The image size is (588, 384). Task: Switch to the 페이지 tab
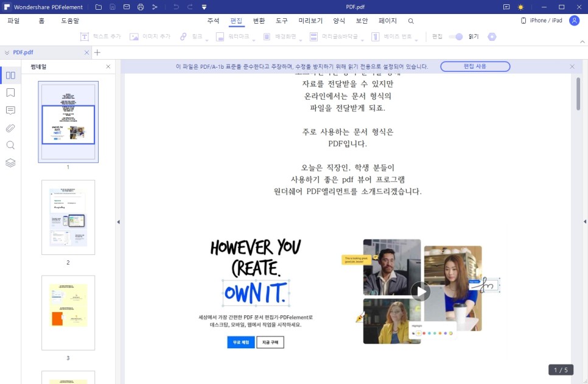click(x=388, y=21)
